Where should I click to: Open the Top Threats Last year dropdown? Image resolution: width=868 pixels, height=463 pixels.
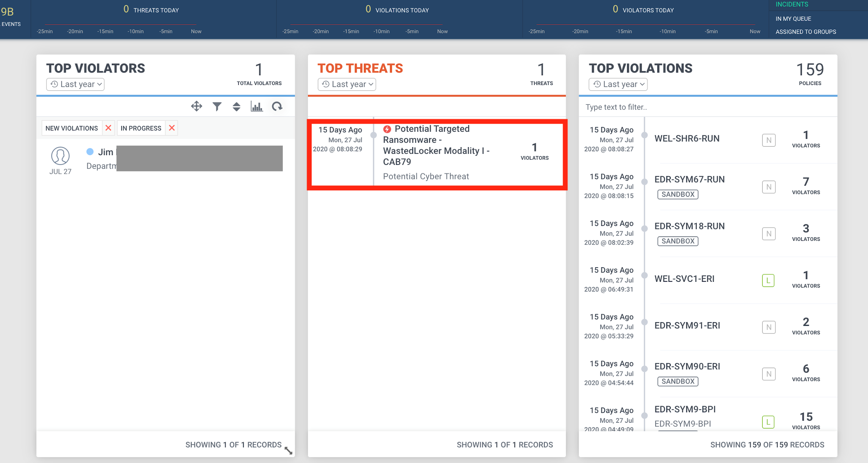click(x=347, y=84)
